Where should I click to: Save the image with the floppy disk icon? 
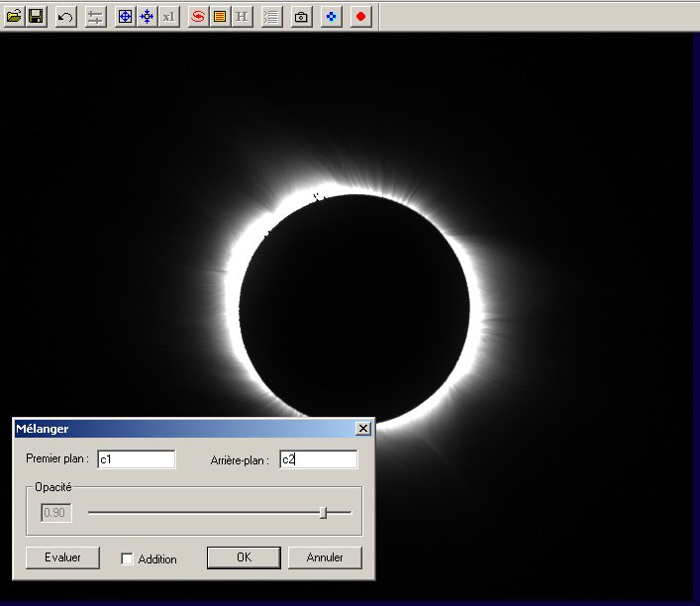tap(36, 17)
